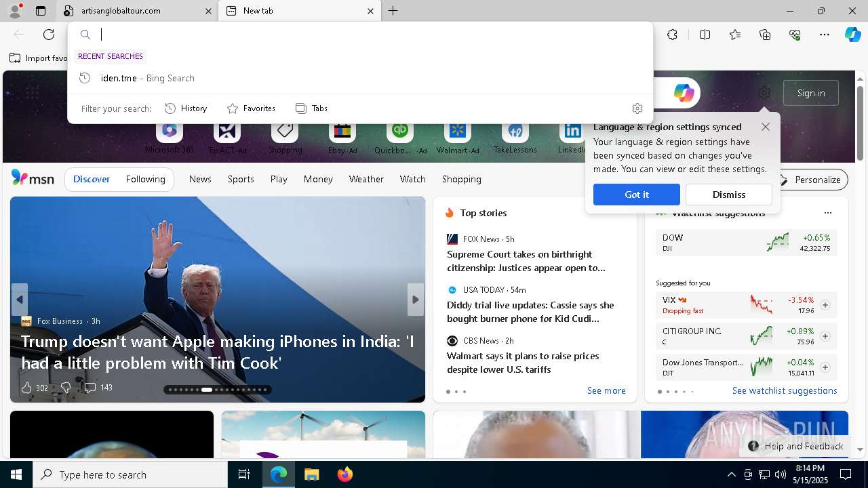Open the Extensions puzzle icon

tap(672, 35)
